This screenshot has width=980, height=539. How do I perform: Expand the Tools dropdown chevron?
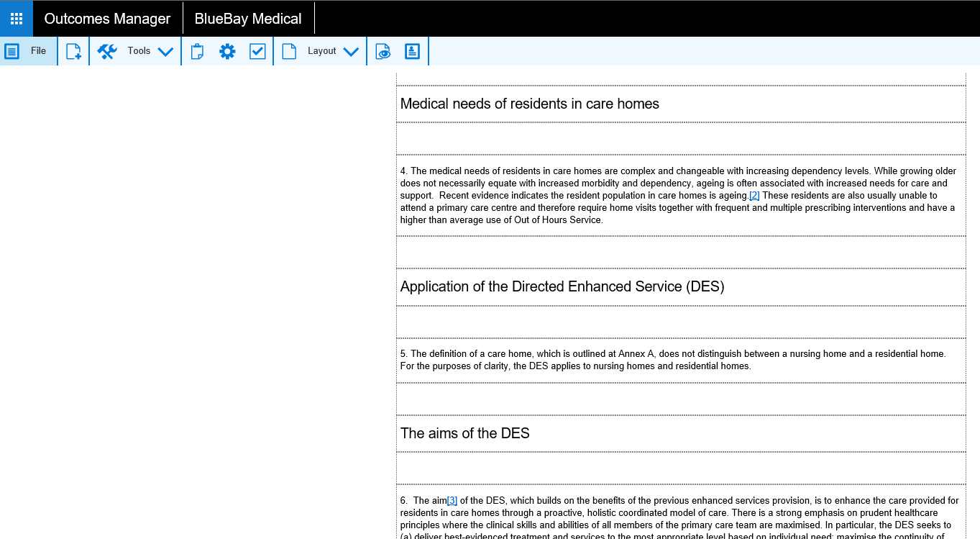coord(165,51)
